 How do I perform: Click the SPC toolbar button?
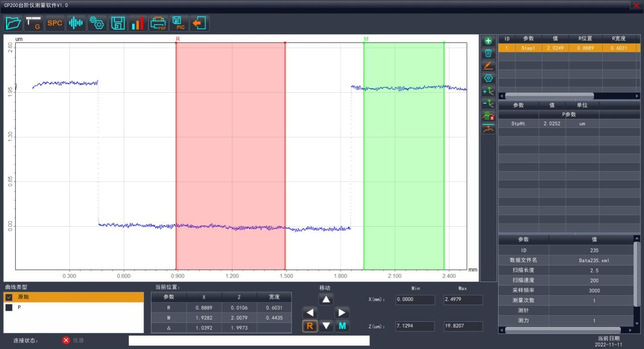pyautogui.click(x=55, y=23)
